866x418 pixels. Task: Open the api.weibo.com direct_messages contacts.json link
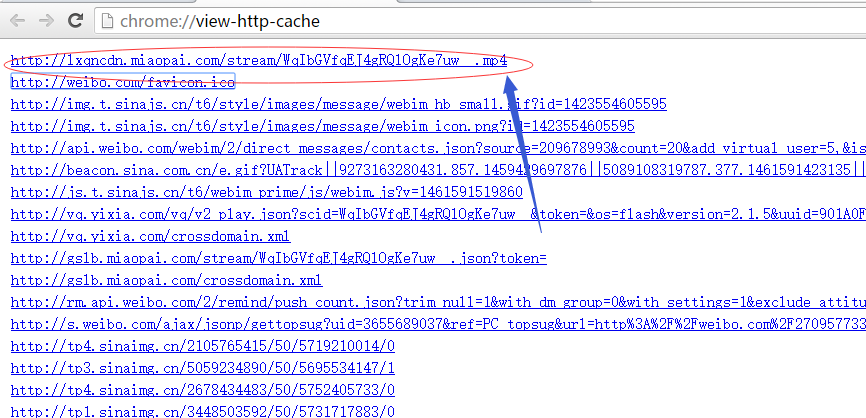coord(438,149)
